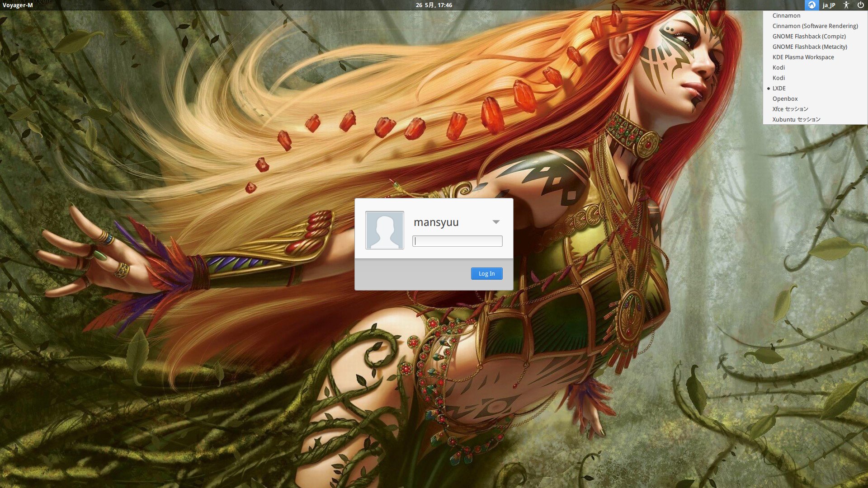868x488 pixels.
Task: Select the Cinnamon session
Action: click(786, 15)
